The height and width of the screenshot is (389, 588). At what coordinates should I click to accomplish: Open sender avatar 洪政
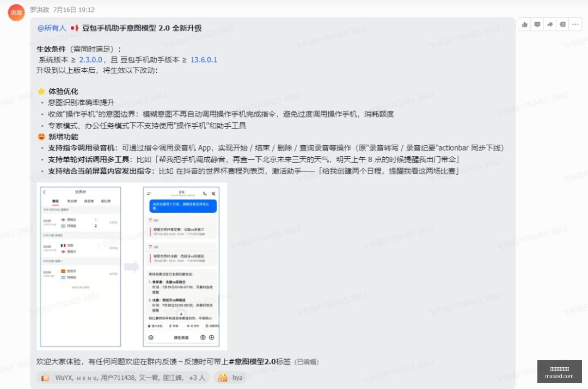click(16, 13)
